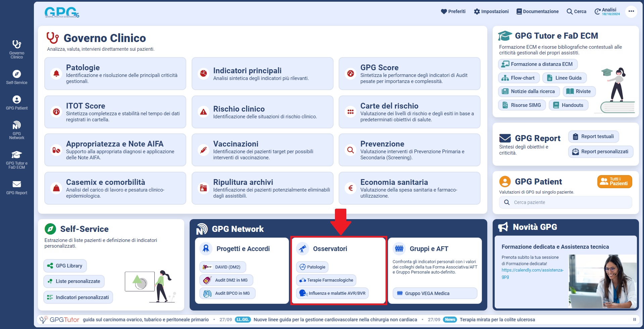Open Impostazioni settings menu
644x329 pixels.
tap(491, 11)
